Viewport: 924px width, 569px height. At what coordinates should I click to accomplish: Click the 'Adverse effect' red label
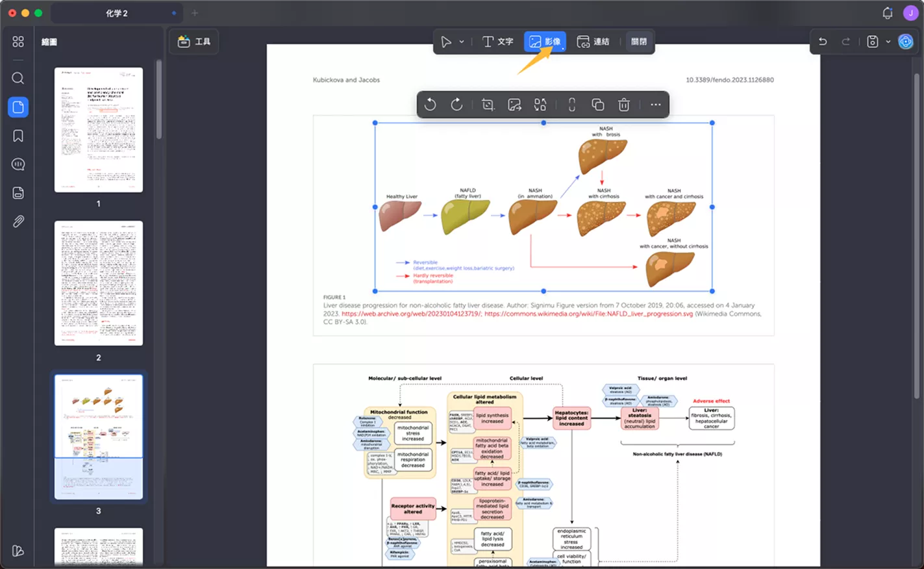(711, 401)
